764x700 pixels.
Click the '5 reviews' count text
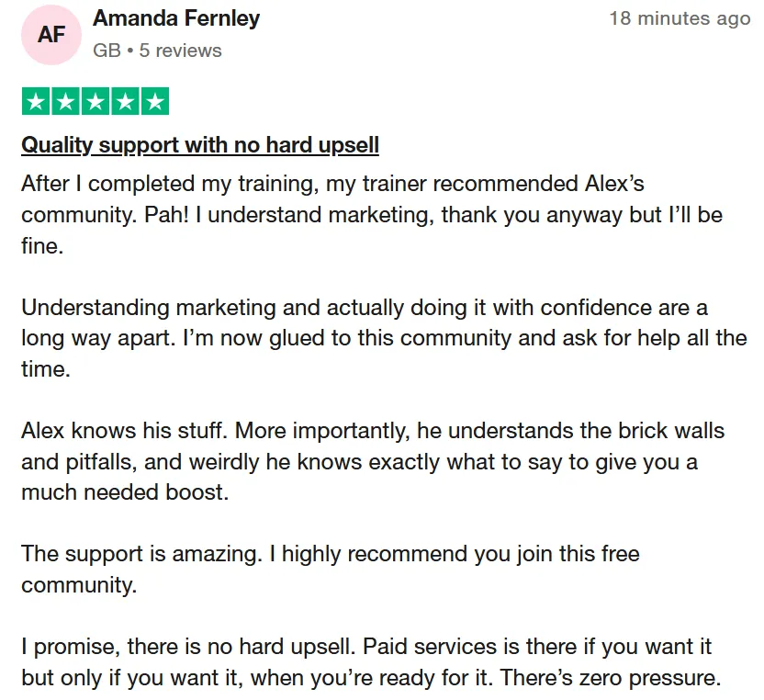click(x=180, y=51)
